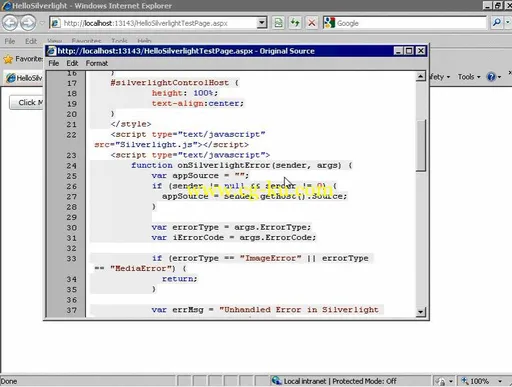
Task: Click the IE Forward navigation button
Action: pos(28,23)
